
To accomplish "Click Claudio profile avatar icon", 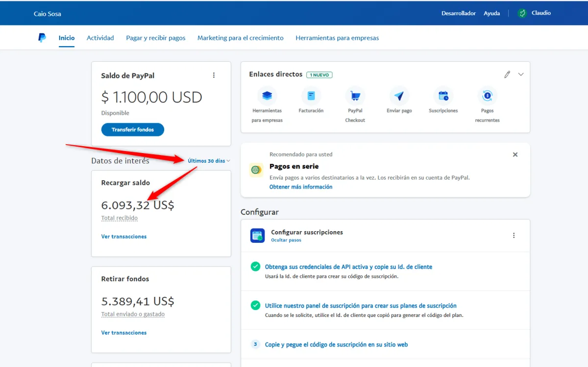I will pyautogui.click(x=522, y=13).
